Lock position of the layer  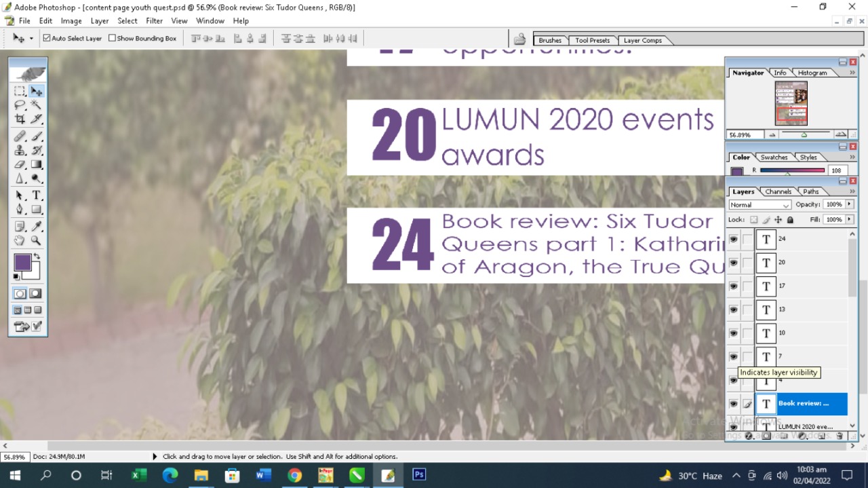coord(778,220)
